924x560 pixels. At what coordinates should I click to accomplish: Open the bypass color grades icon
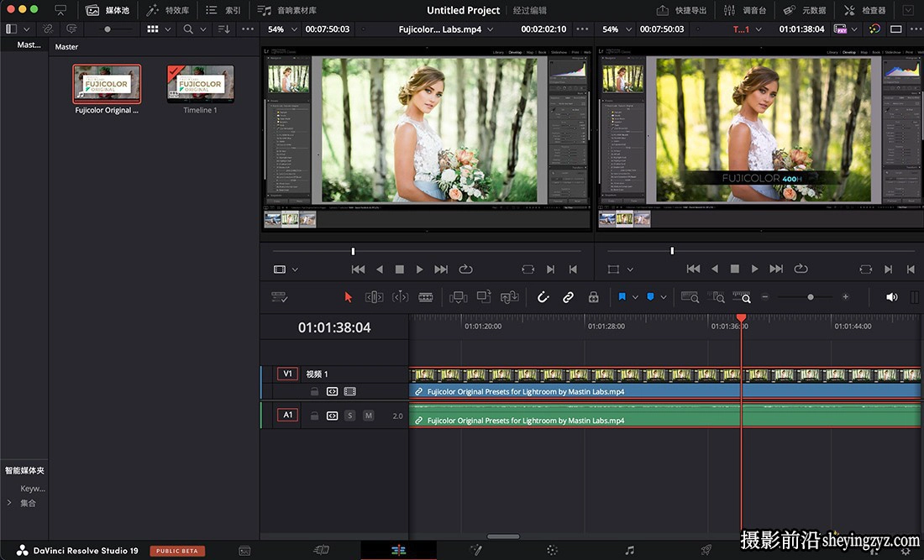pyautogui.click(x=874, y=29)
